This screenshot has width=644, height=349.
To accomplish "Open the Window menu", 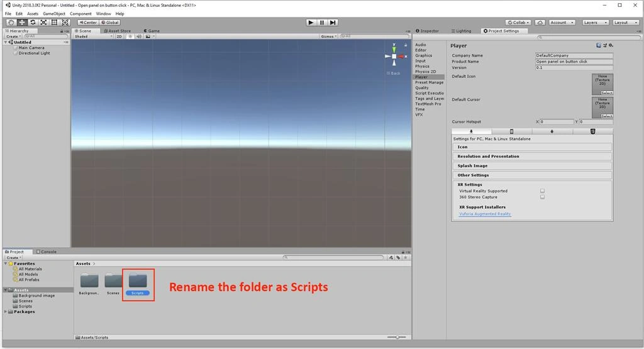I will click(x=104, y=14).
